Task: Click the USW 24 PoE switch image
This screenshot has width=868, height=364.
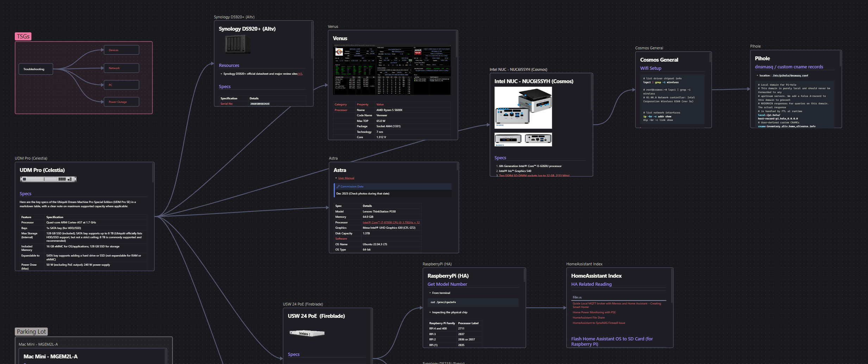Action: 307,333
